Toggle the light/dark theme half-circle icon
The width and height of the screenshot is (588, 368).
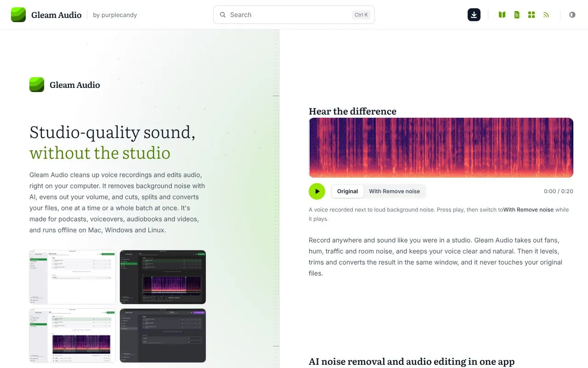point(572,15)
